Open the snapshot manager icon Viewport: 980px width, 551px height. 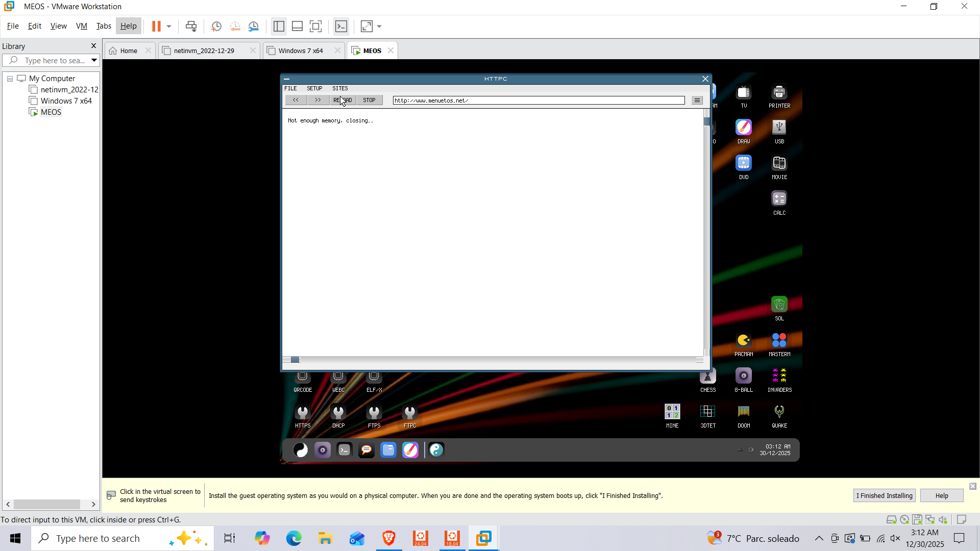point(254,26)
